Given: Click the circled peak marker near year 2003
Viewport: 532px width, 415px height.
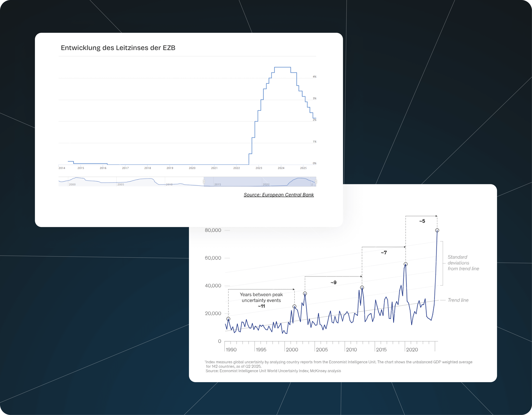Looking at the screenshot, I should point(305,294).
